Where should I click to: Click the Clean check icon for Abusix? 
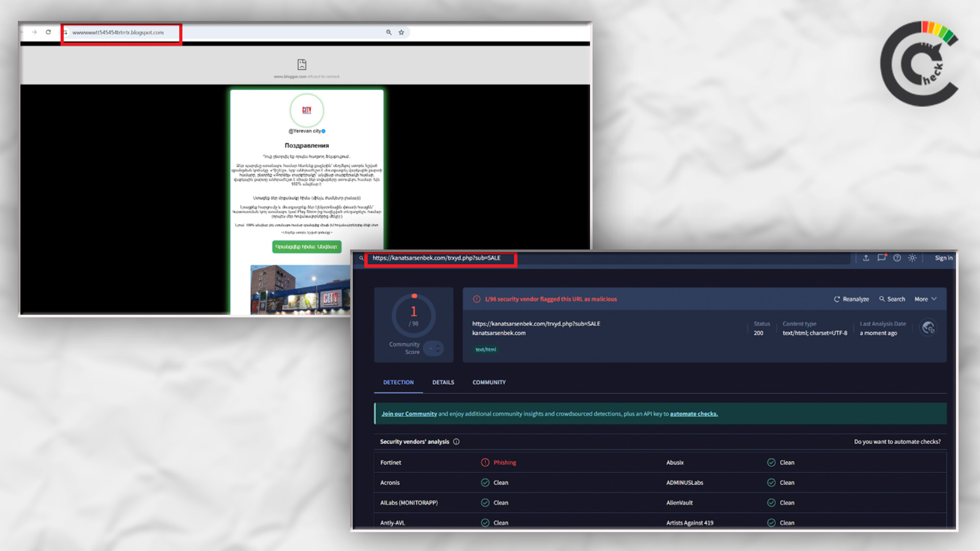[771, 463]
